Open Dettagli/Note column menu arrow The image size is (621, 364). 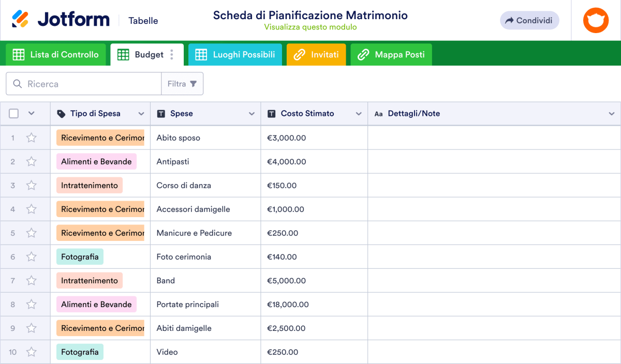pyautogui.click(x=611, y=114)
